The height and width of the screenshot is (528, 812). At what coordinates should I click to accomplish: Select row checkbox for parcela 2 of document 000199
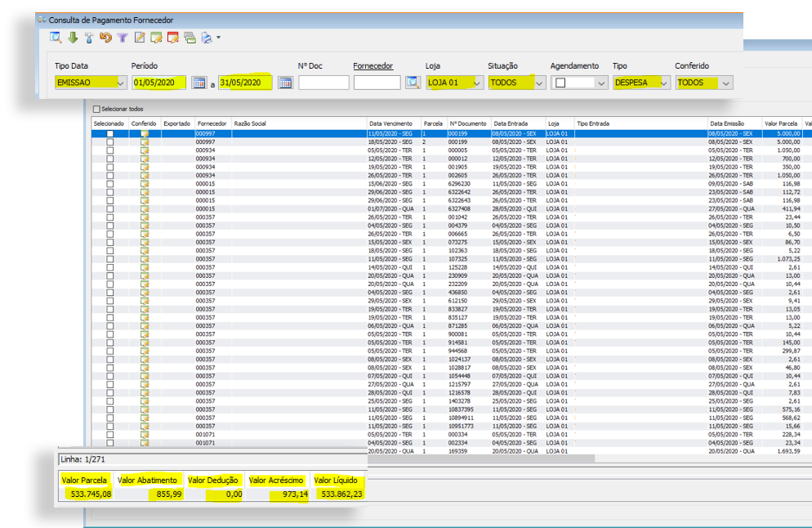coord(109,142)
